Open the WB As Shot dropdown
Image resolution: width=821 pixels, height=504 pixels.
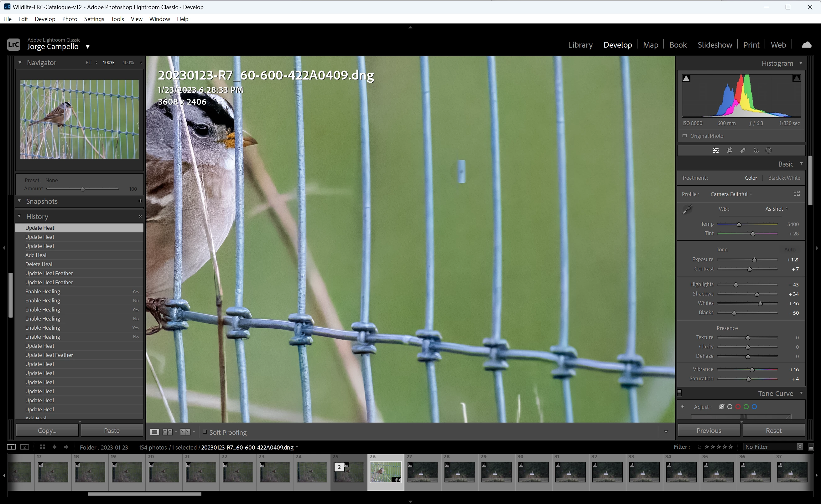[776, 209]
